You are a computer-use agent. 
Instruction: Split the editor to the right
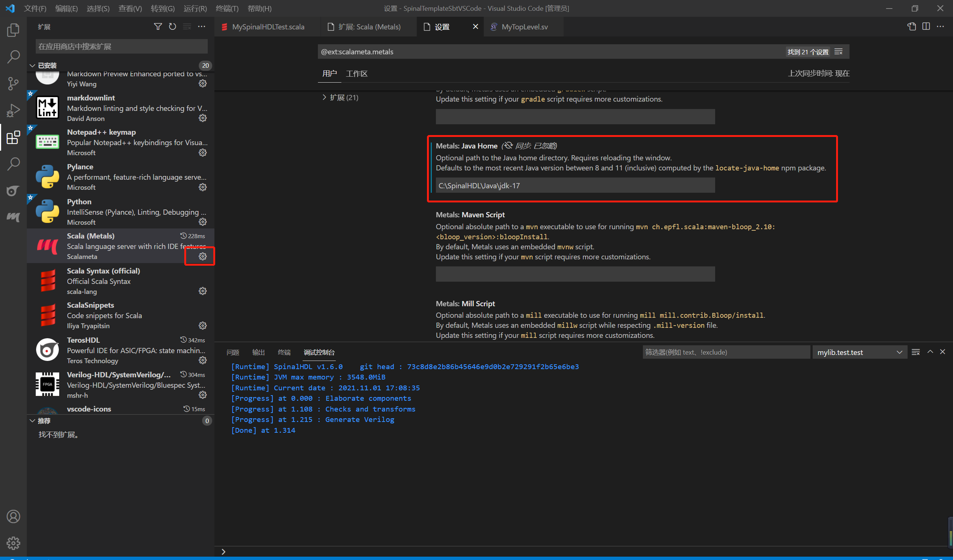926,26
